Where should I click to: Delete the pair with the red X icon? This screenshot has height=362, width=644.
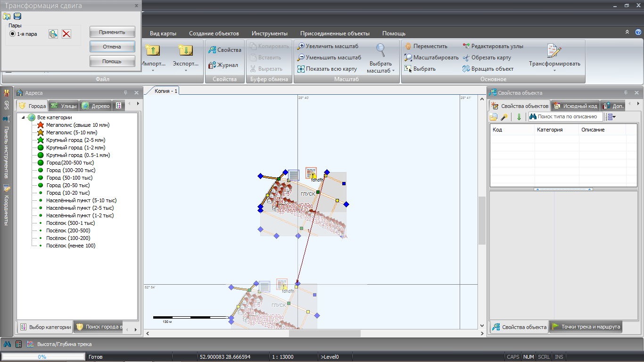point(66,34)
